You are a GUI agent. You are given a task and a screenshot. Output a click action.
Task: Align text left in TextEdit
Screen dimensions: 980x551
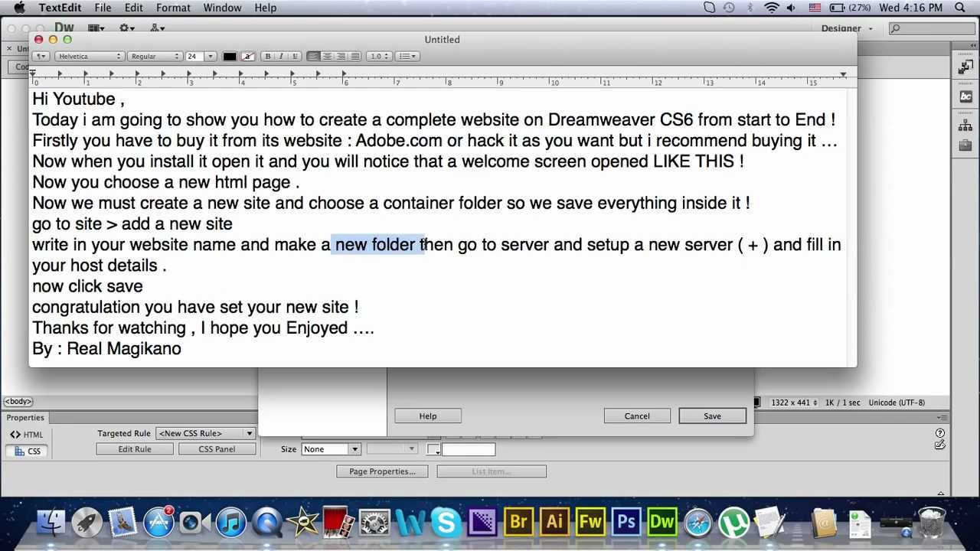[x=313, y=56]
